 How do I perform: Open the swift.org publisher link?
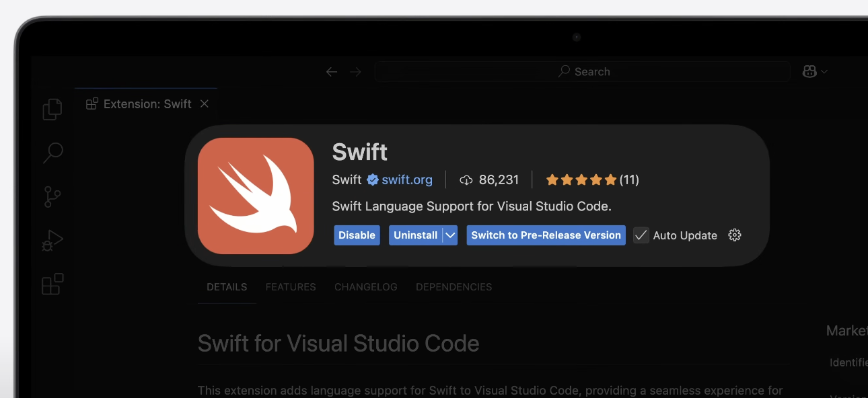tap(407, 180)
